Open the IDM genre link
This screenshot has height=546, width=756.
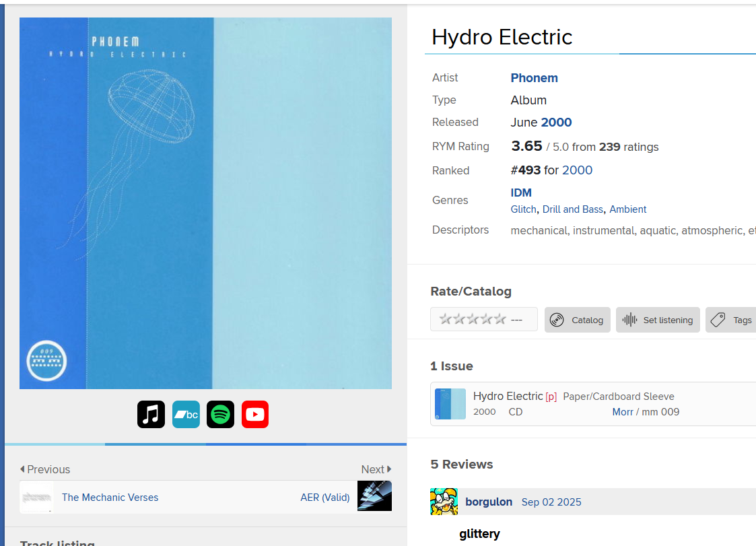[x=521, y=193]
